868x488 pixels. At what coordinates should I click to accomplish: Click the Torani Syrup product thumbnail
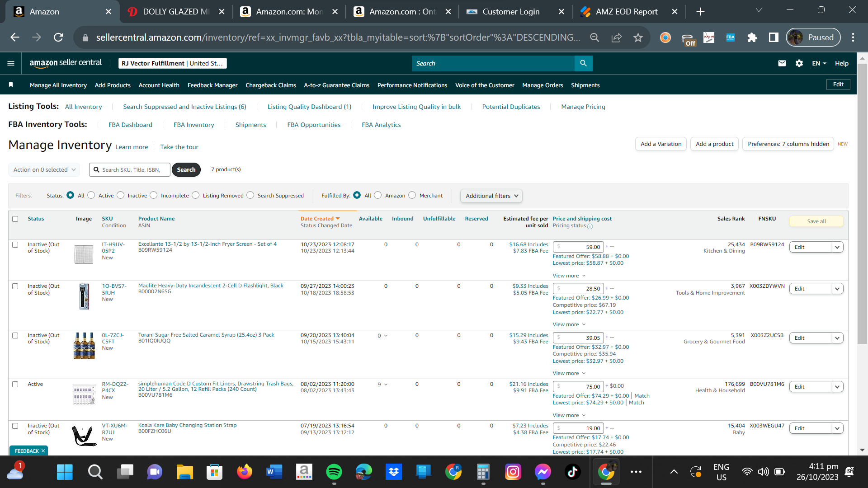84,346
